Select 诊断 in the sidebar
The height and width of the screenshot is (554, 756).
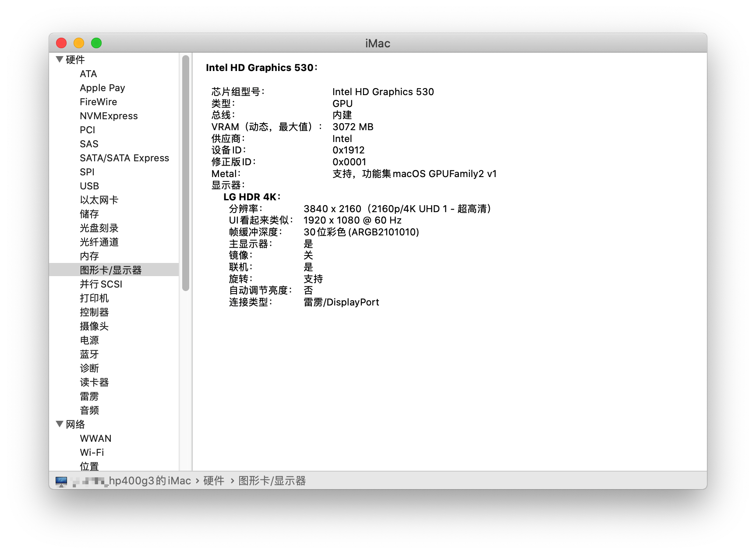pos(89,368)
